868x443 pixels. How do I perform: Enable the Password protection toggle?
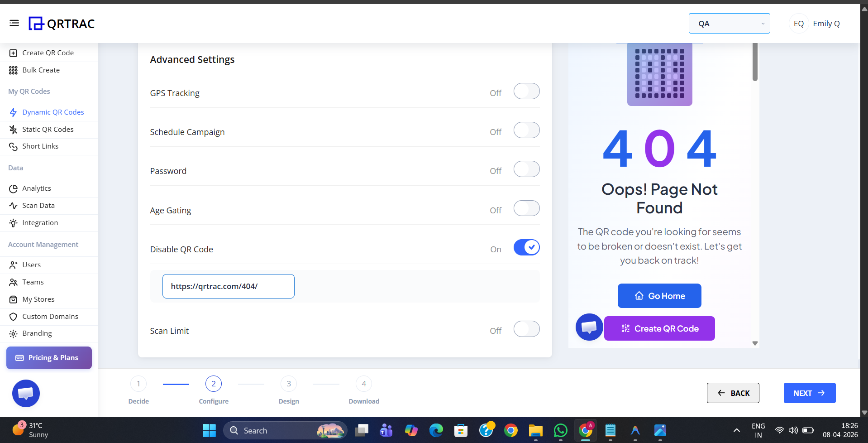(526, 169)
